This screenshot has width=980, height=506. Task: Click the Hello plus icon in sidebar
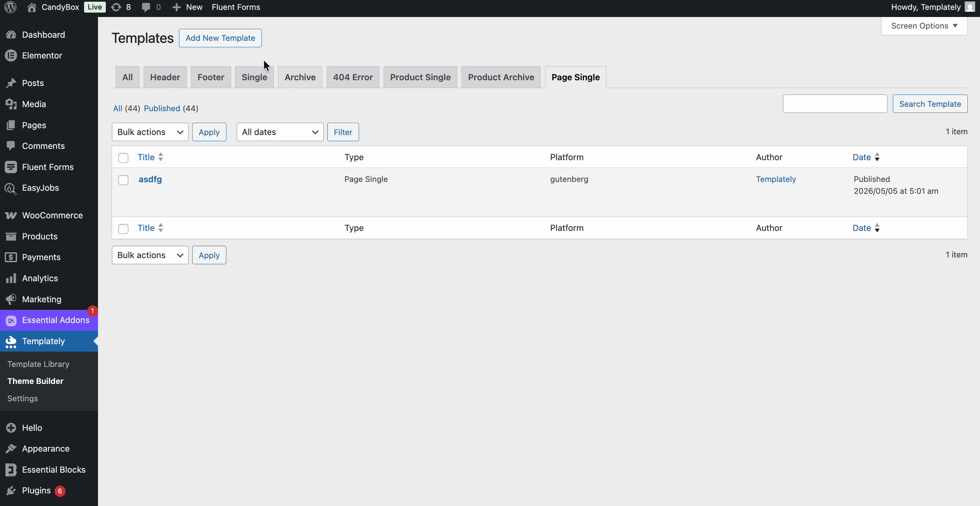click(x=11, y=428)
